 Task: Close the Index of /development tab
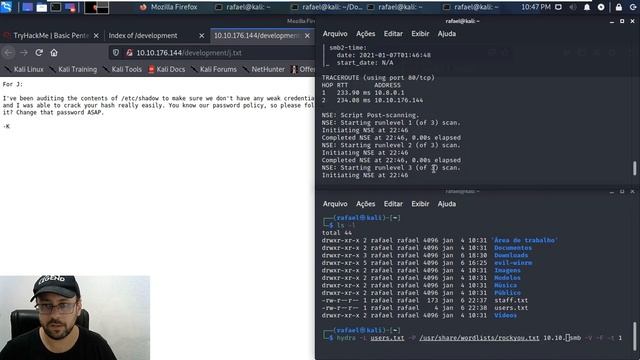click(x=201, y=36)
